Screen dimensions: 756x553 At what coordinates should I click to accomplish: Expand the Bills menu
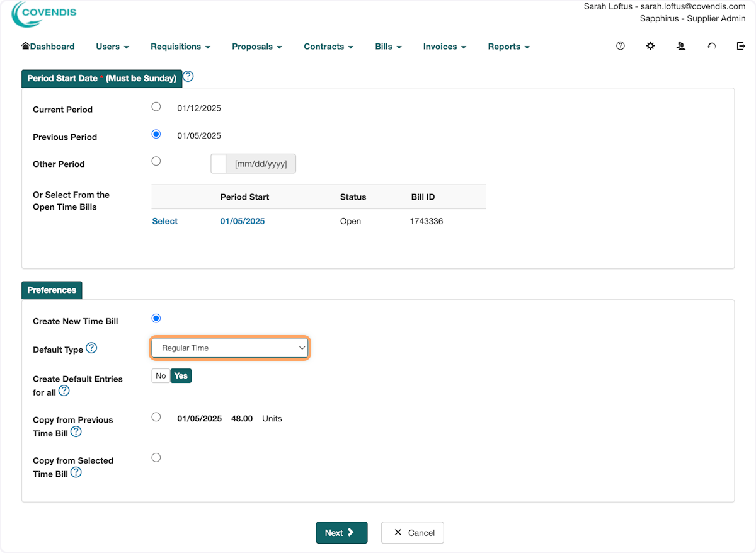pos(387,47)
